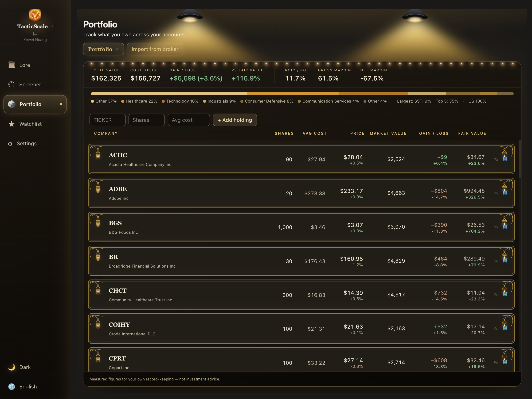Viewport: 532px width, 399px height.
Task: Toggle the Dark theme label
Action: [x=25, y=367]
